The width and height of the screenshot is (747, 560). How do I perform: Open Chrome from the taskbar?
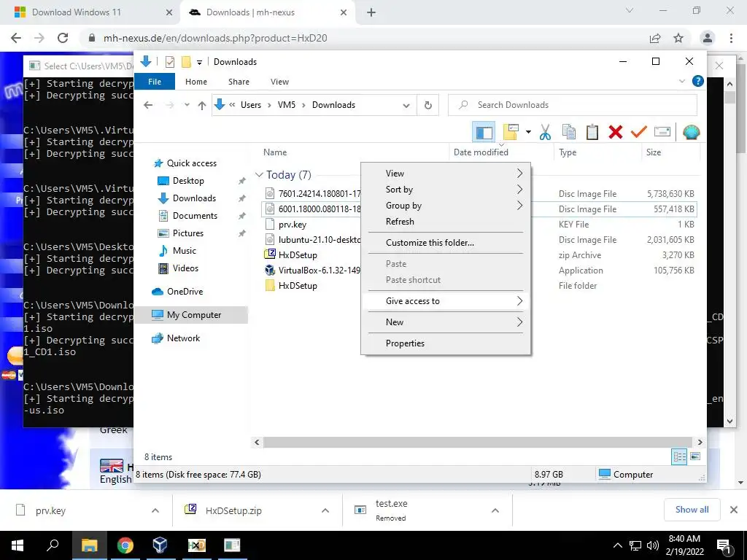click(125, 545)
